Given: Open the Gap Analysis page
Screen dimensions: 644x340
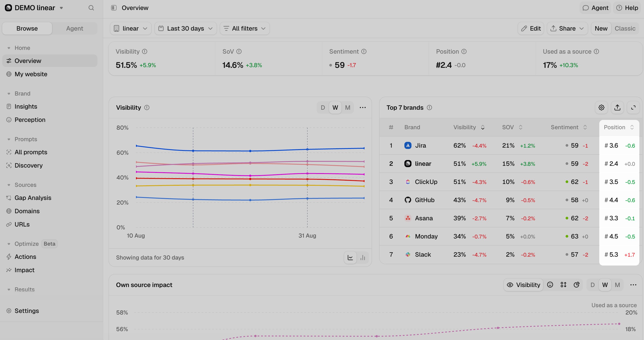Looking at the screenshot, I should coord(50,198).
